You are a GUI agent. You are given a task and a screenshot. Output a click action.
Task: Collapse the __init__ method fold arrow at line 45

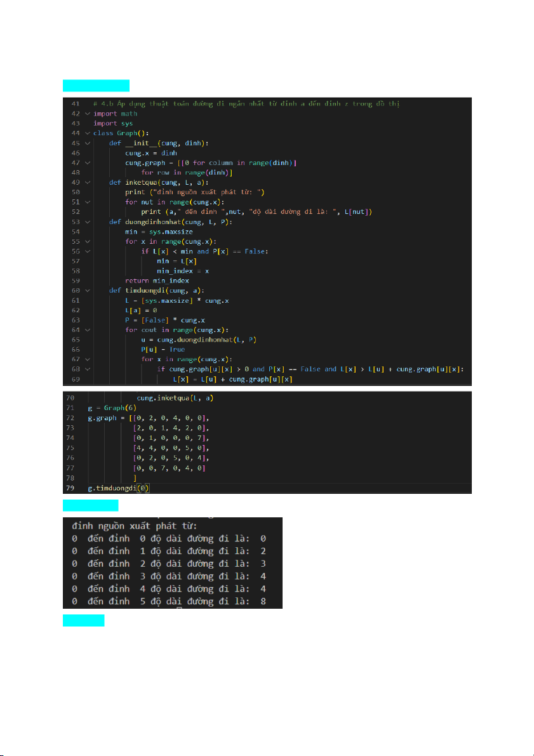click(88, 143)
